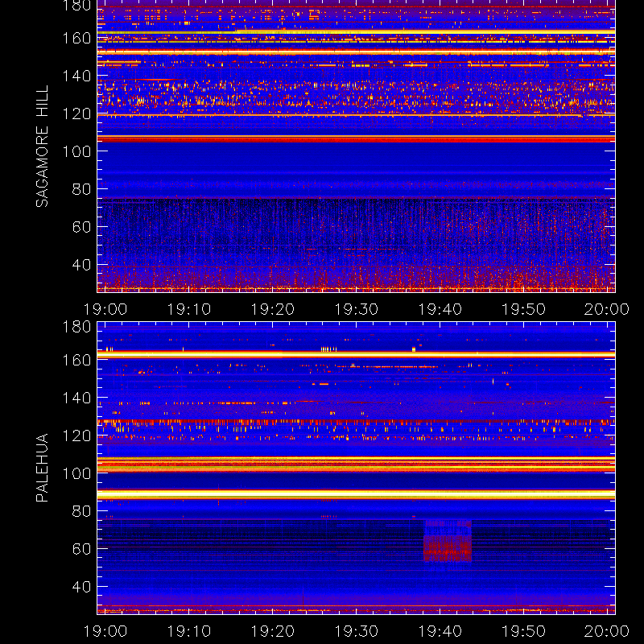Click 19:00 time label under Sagamore Hill plot
The width and height of the screenshot is (644, 644).
point(105,309)
